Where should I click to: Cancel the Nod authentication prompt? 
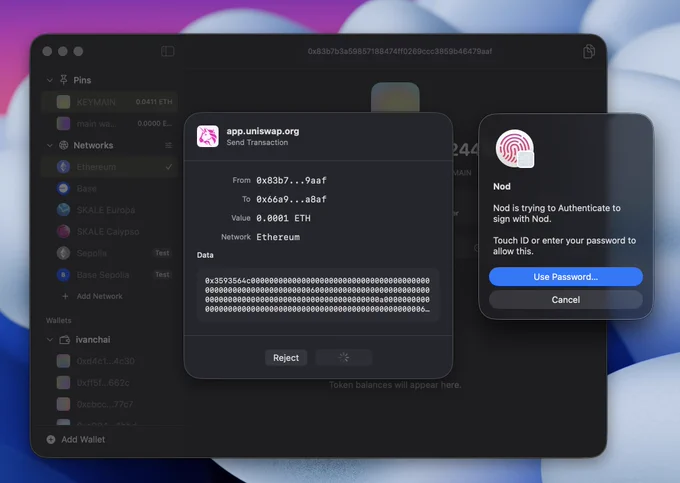pyautogui.click(x=566, y=300)
